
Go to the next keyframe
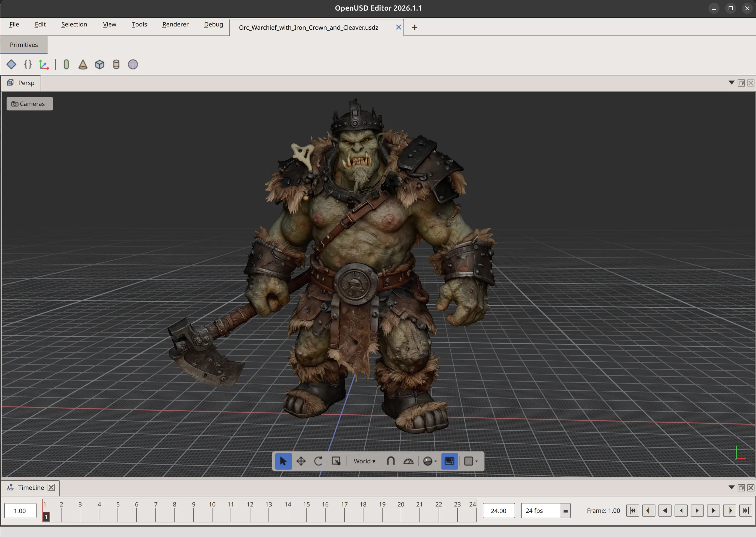tap(730, 511)
